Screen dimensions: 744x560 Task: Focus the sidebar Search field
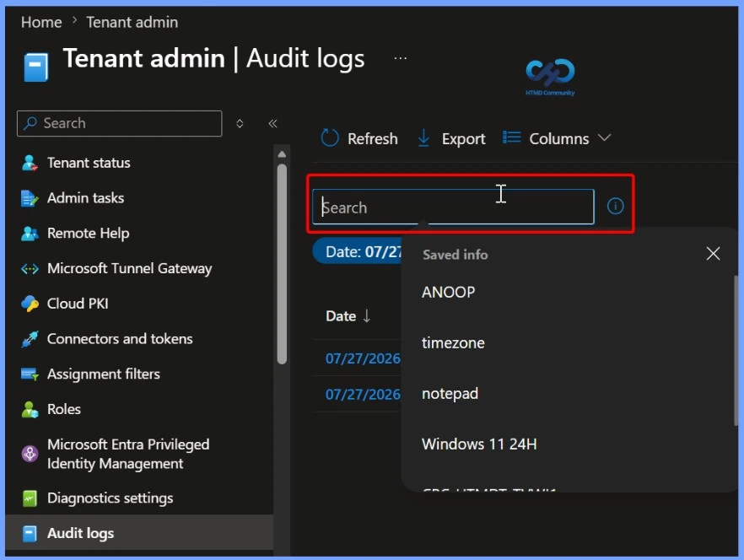120,123
